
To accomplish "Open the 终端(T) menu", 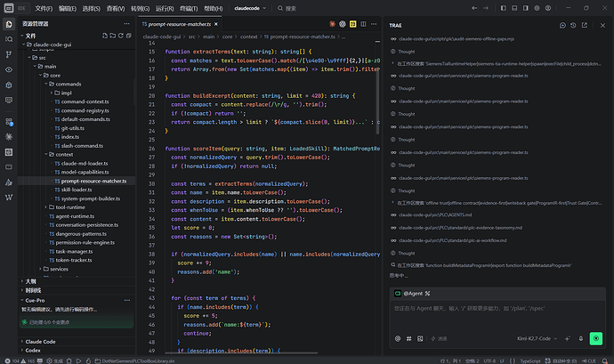I will [189, 8].
